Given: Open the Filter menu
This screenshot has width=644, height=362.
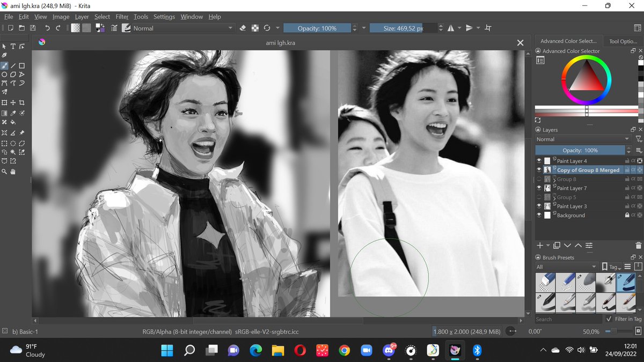Looking at the screenshot, I should pyautogui.click(x=122, y=17).
